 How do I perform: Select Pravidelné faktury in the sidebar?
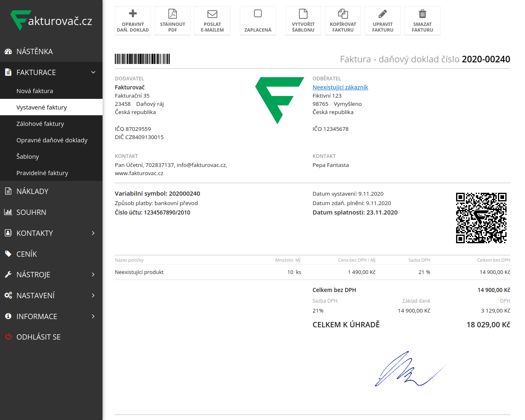tap(42, 173)
